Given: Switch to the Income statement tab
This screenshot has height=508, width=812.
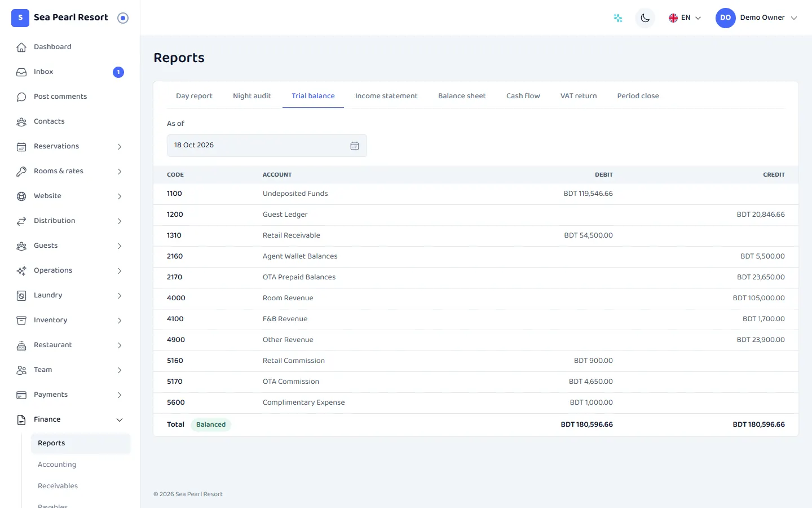Looking at the screenshot, I should 386,96.
